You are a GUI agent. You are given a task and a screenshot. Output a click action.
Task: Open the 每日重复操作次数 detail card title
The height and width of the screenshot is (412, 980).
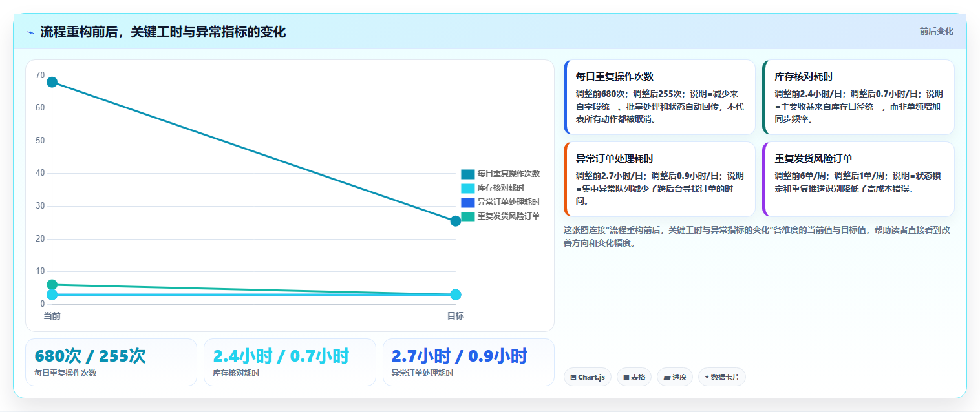[615, 77]
